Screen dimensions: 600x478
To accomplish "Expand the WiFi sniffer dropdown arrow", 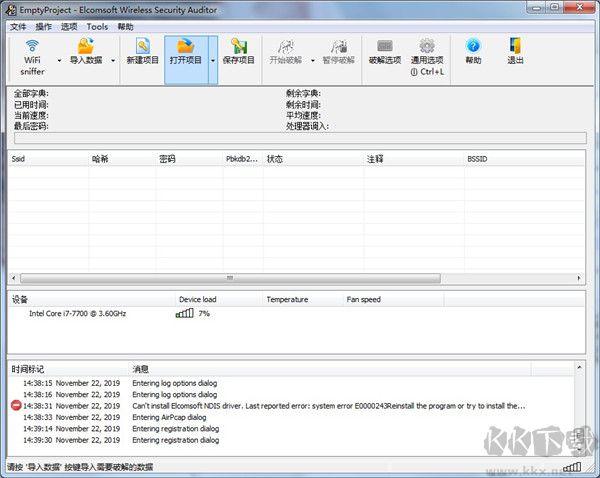I will tap(59, 60).
